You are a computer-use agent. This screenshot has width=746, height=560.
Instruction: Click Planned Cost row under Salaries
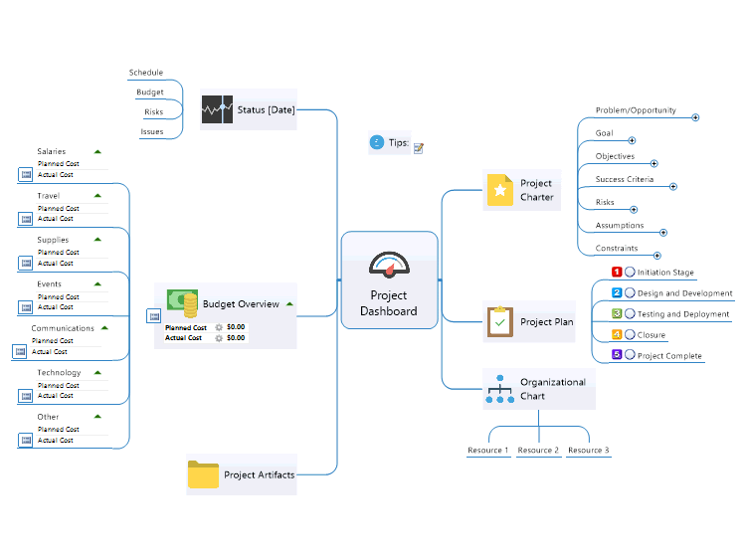pos(59,164)
